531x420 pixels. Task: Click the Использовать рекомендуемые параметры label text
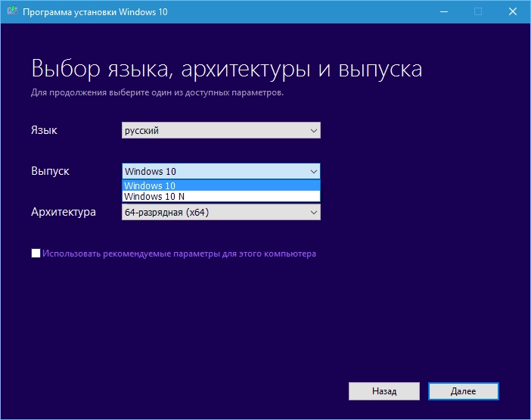(x=179, y=254)
